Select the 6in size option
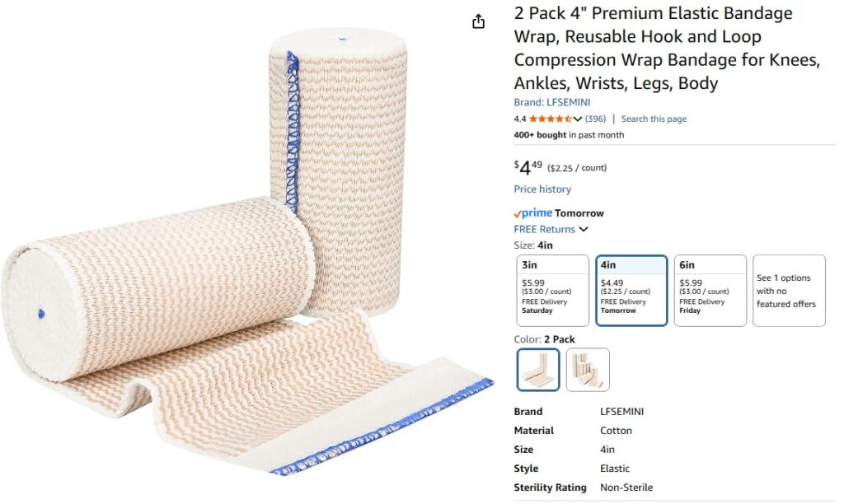Image resolution: width=844 pixels, height=504 pixels. pyautogui.click(x=710, y=291)
